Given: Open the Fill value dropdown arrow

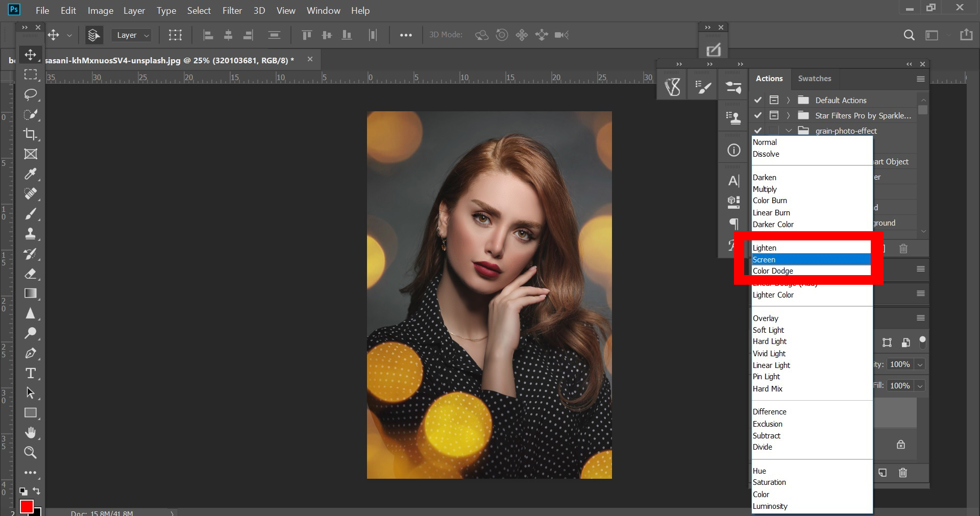Looking at the screenshot, I should click(x=920, y=386).
